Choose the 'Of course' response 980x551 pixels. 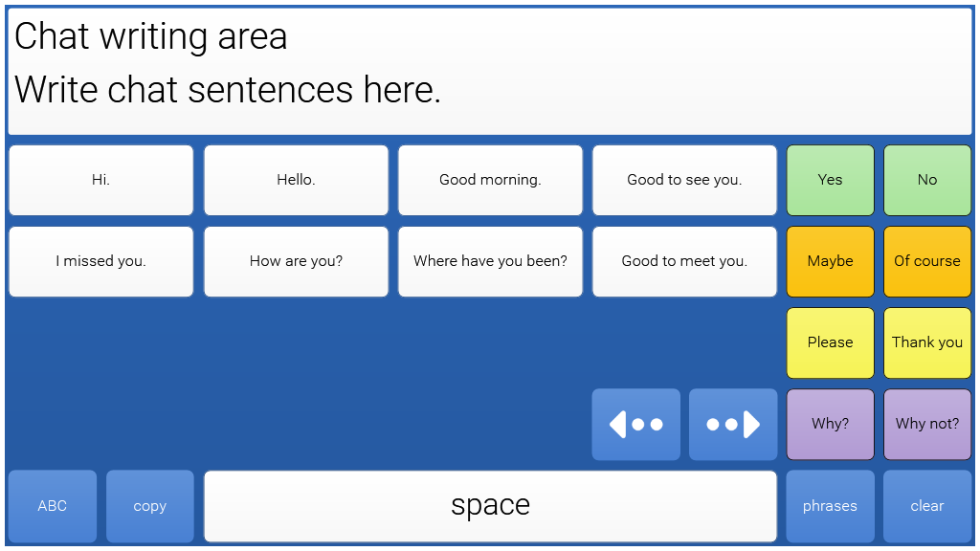926,261
